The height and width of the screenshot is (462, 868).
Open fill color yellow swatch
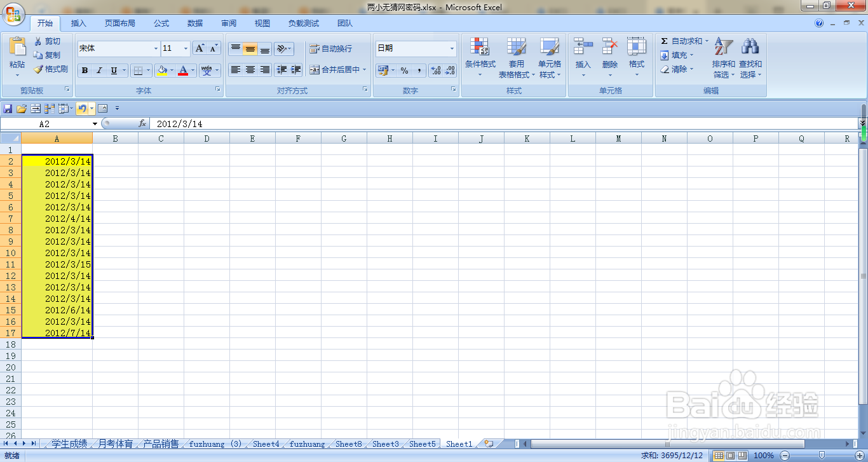[162, 71]
